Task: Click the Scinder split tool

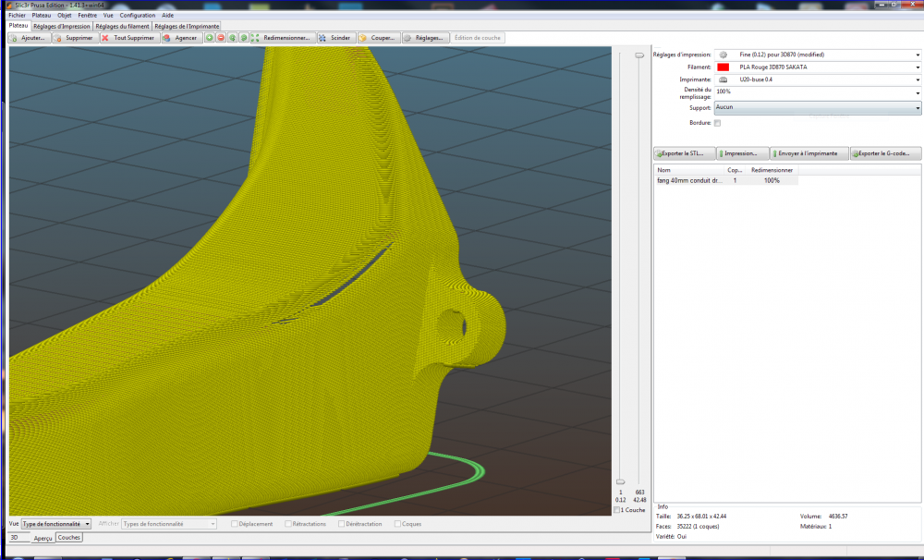Action: tap(335, 38)
